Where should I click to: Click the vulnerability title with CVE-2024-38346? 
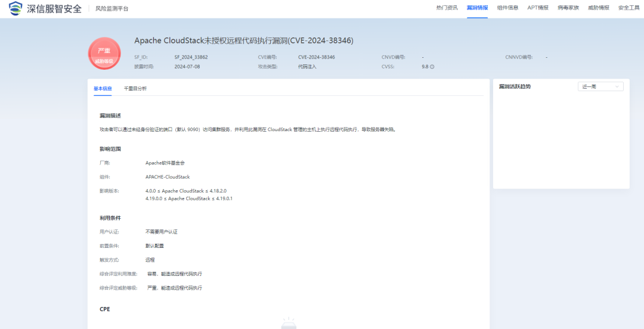click(244, 41)
